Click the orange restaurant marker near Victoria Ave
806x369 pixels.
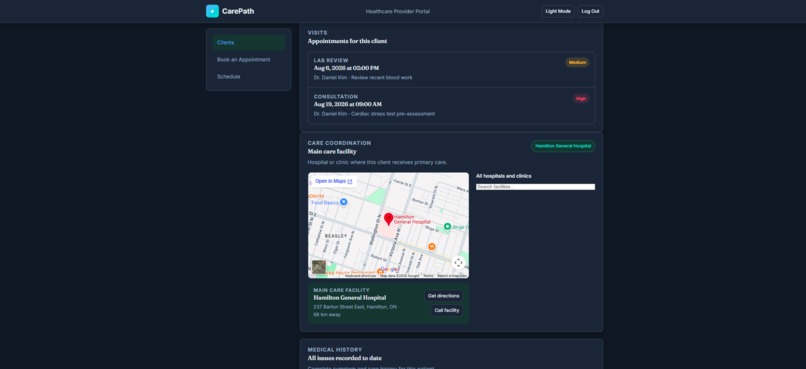tap(432, 247)
